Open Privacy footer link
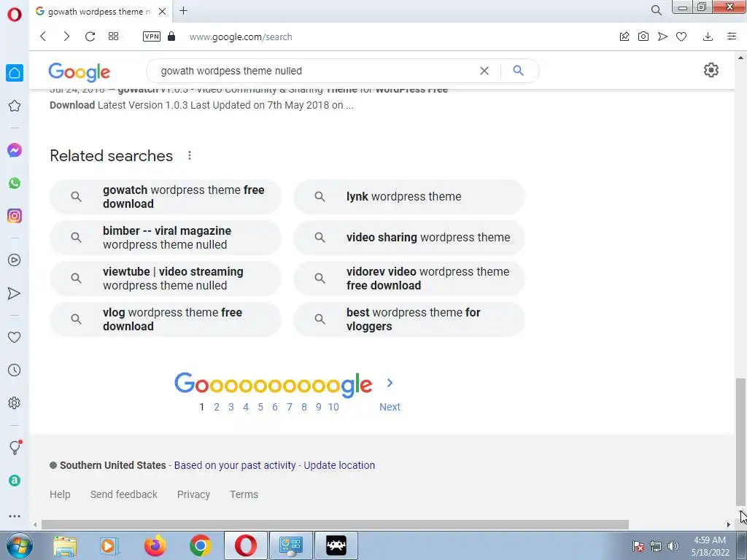The height and width of the screenshot is (560, 747). 193,494
